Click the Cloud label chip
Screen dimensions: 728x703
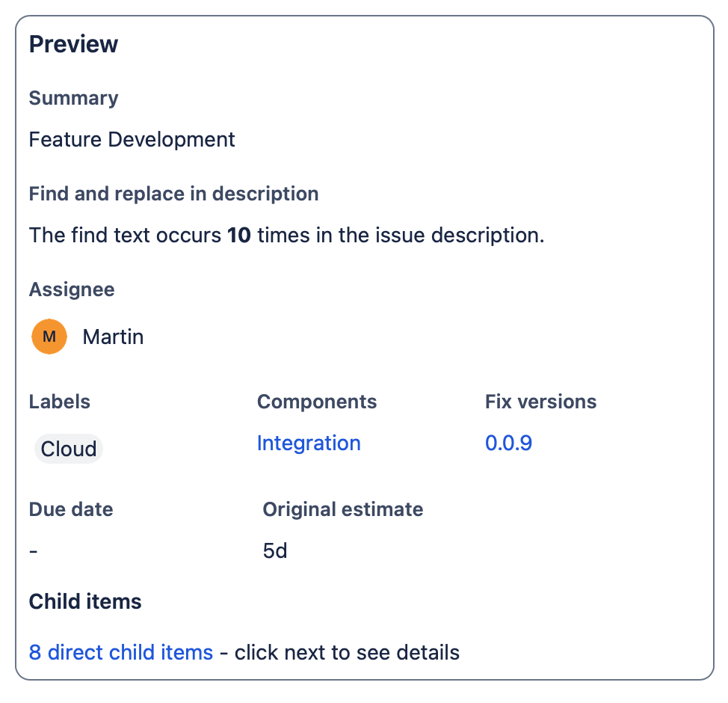click(x=69, y=449)
